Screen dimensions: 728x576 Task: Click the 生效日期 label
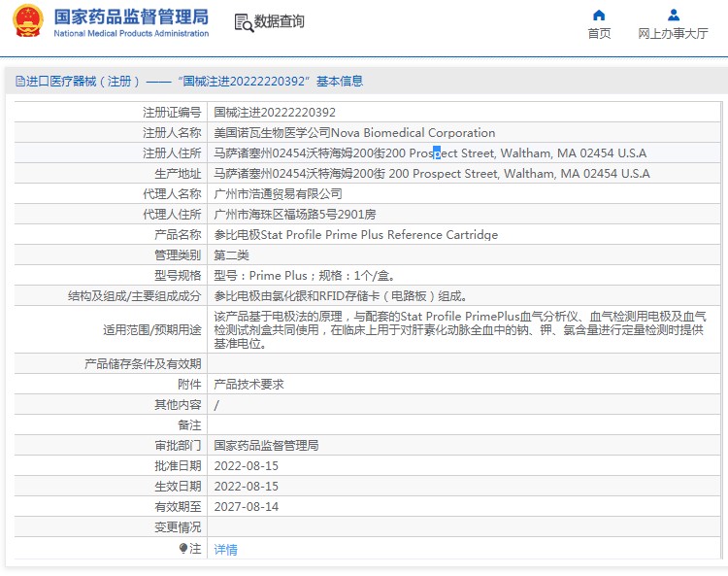click(178, 487)
